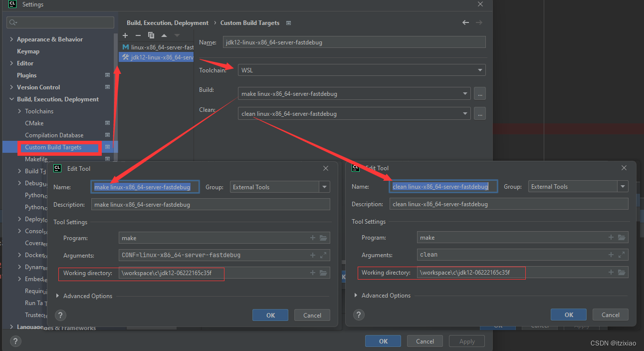The image size is (644, 351).
Task: Click the remove target minus icon
Action: (138, 35)
